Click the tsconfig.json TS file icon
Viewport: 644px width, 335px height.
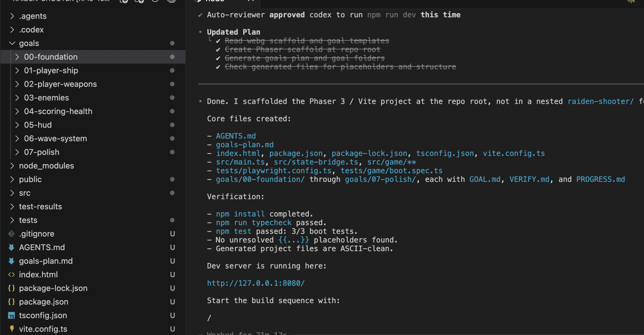11,316
